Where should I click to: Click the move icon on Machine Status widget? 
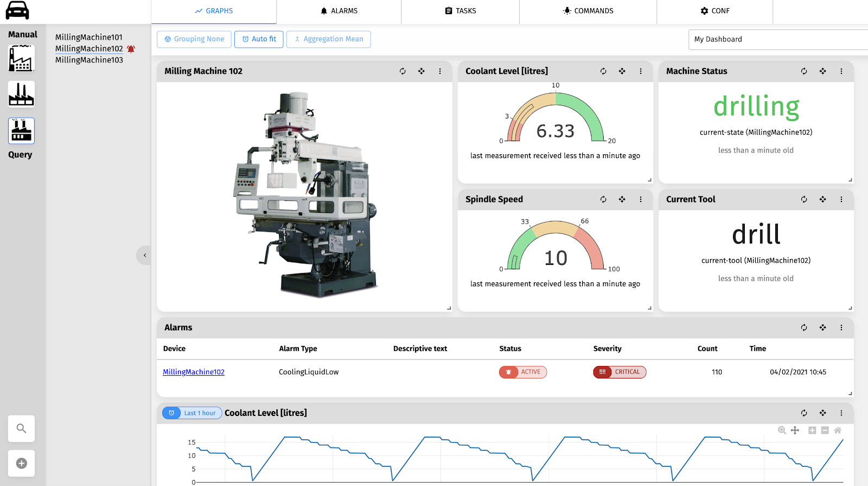click(822, 71)
